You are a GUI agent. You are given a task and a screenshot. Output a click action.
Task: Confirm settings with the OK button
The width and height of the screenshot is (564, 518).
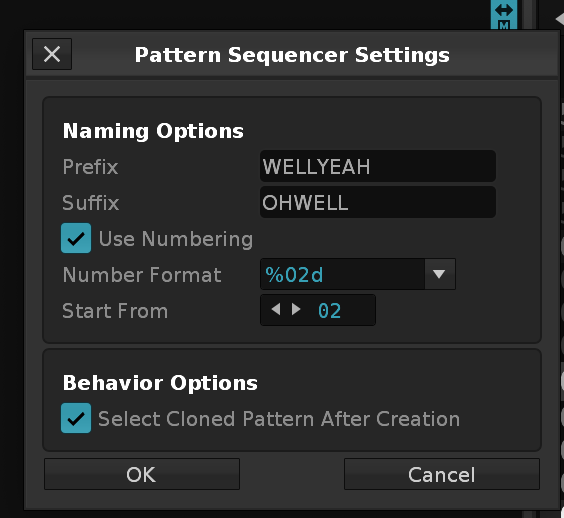coord(142,474)
